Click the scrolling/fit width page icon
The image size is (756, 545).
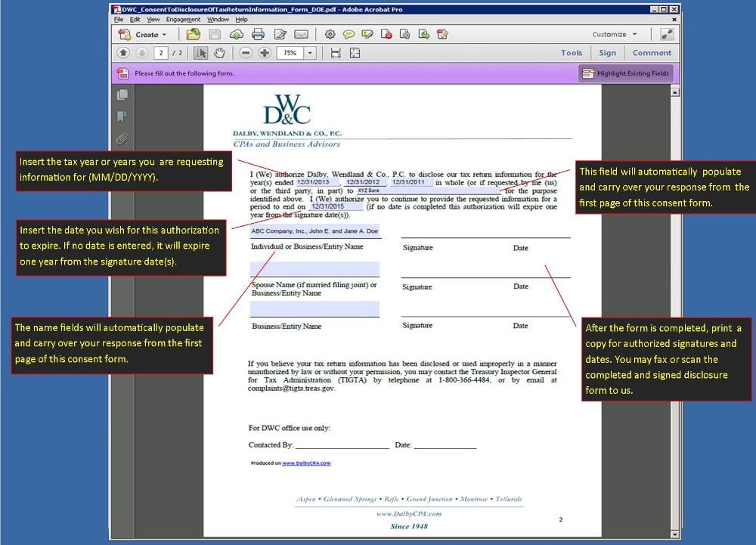click(x=336, y=53)
